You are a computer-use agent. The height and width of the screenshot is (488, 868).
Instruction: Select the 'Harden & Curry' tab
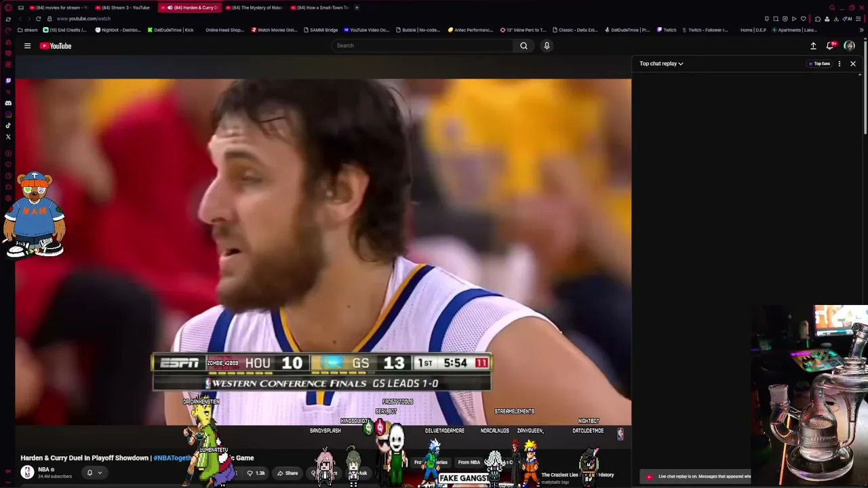click(190, 7)
